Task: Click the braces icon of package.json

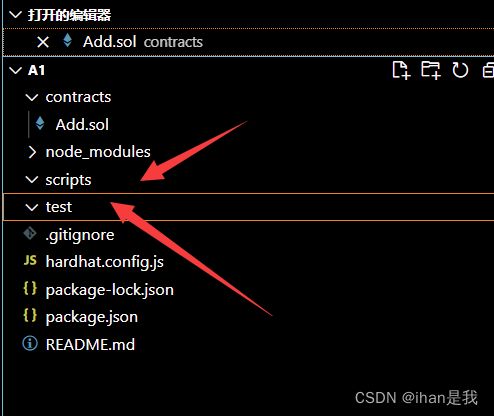Action: [30, 315]
